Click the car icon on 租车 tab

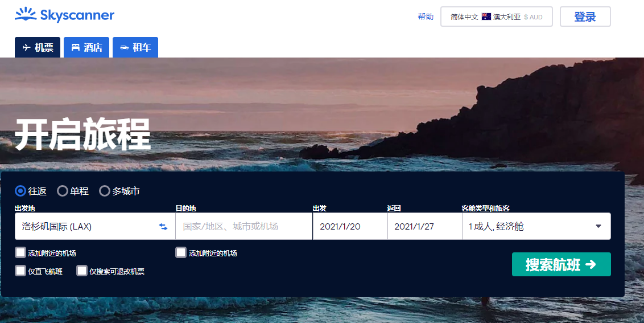[x=125, y=48]
